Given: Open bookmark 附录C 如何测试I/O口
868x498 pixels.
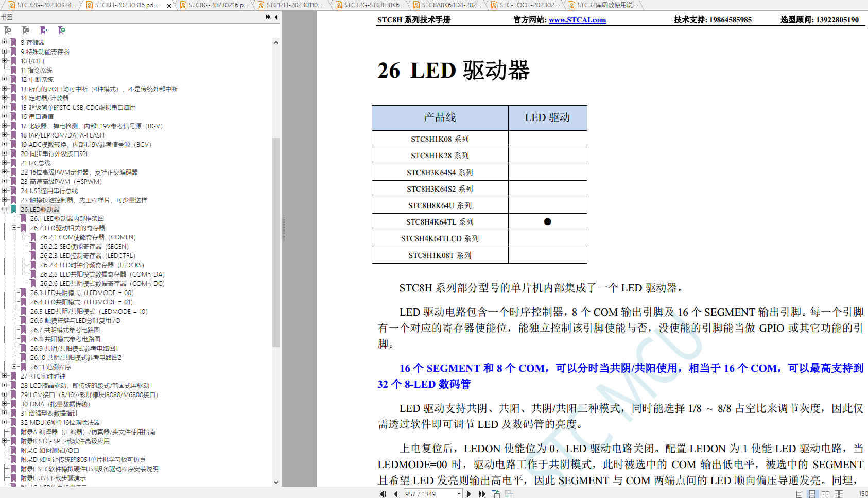Looking at the screenshot, I should 50,451.
